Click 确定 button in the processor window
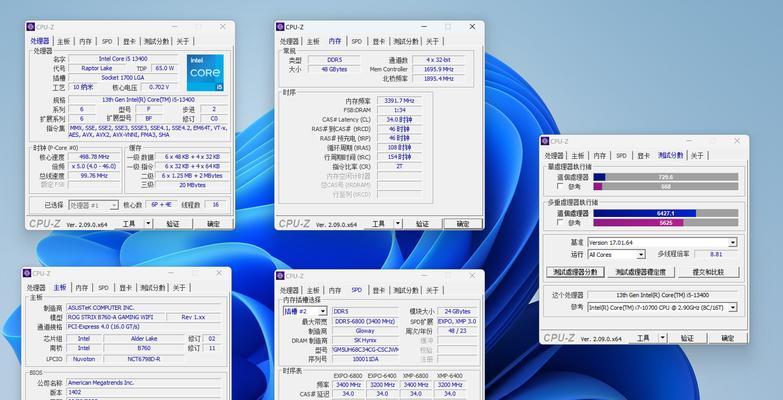 pos(213,224)
